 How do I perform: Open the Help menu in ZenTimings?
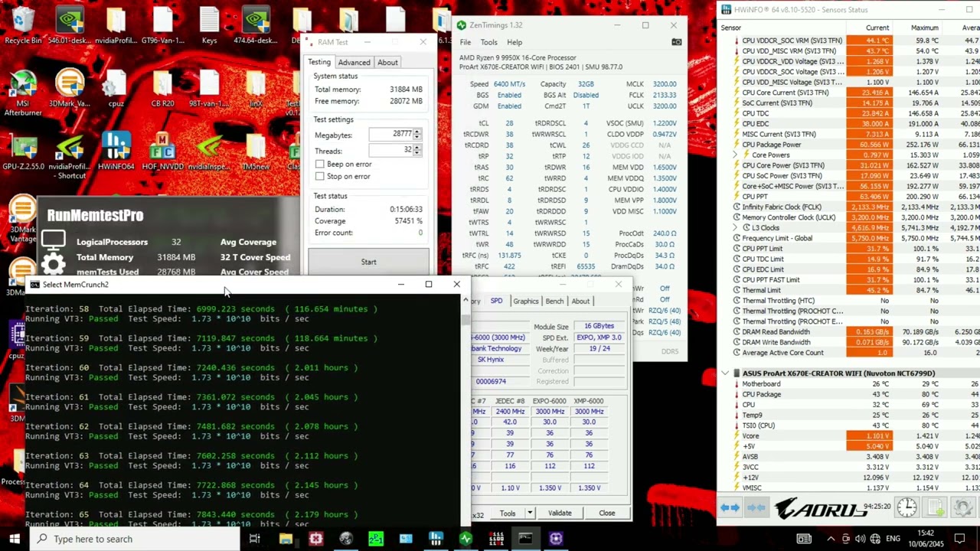(x=514, y=43)
